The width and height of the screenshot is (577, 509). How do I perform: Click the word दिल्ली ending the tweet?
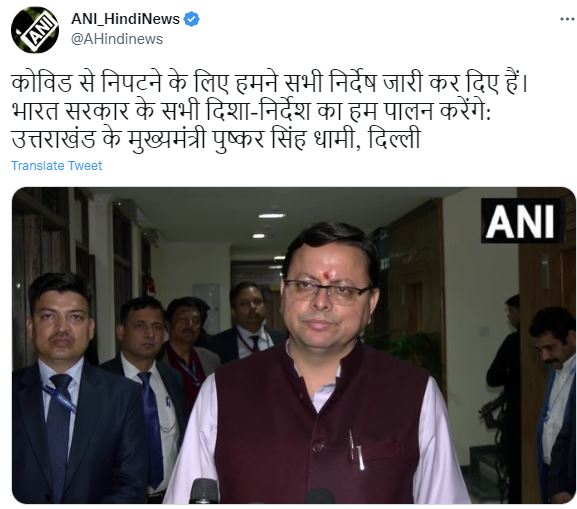(394, 138)
